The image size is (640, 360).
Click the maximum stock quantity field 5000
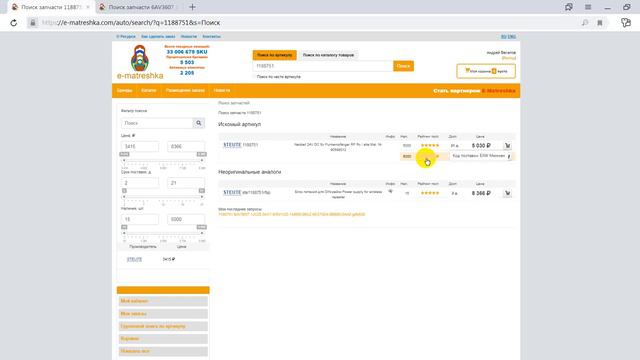[x=186, y=219]
